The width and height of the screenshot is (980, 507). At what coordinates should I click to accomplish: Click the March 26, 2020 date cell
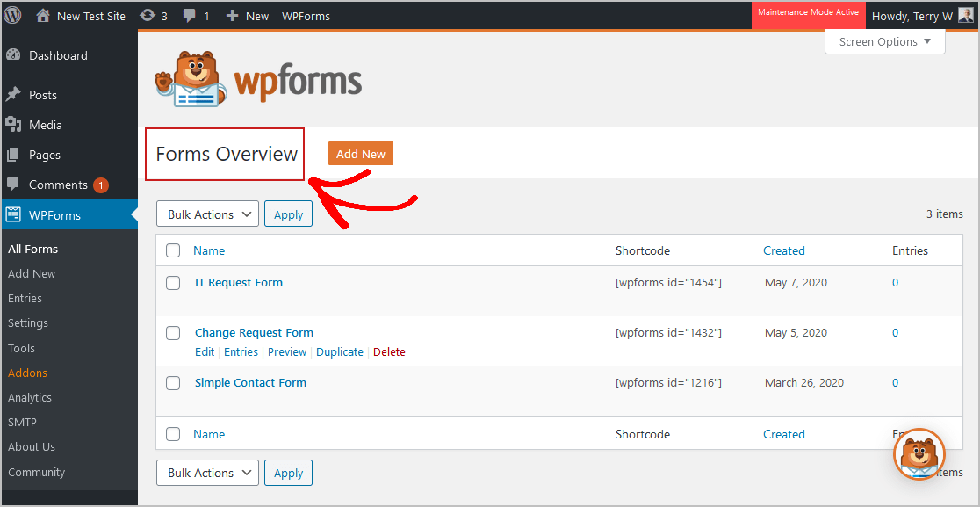tap(804, 382)
